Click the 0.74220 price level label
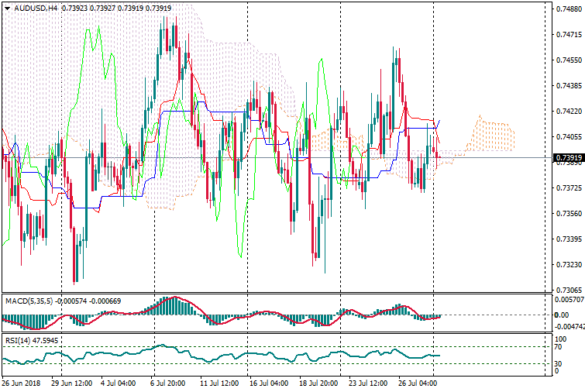Viewport: 585px width, 392px height. 568,111
